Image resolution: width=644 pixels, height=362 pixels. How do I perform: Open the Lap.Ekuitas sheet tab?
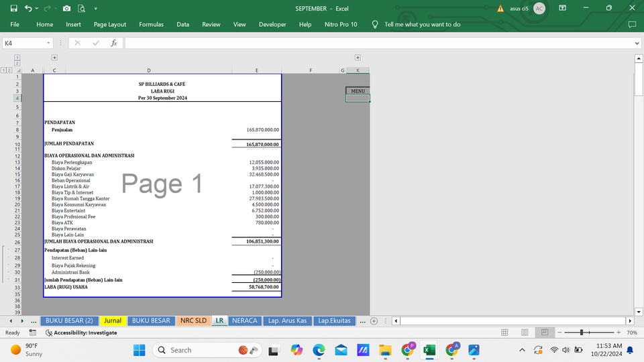tap(334, 320)
